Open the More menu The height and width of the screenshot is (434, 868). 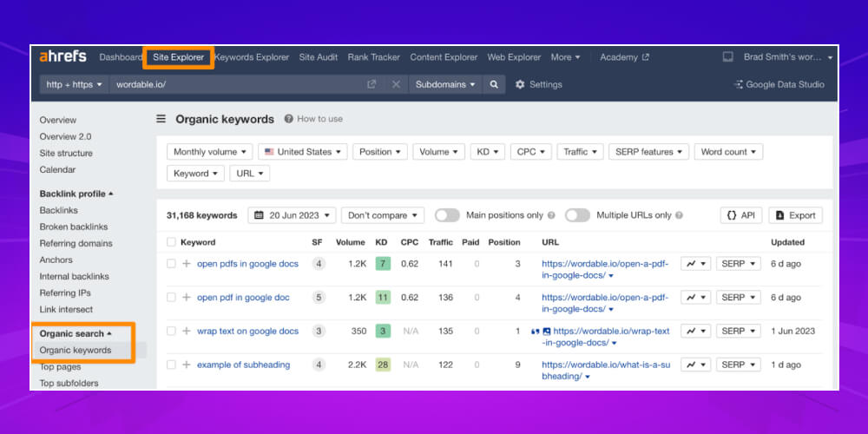point(565,57)
